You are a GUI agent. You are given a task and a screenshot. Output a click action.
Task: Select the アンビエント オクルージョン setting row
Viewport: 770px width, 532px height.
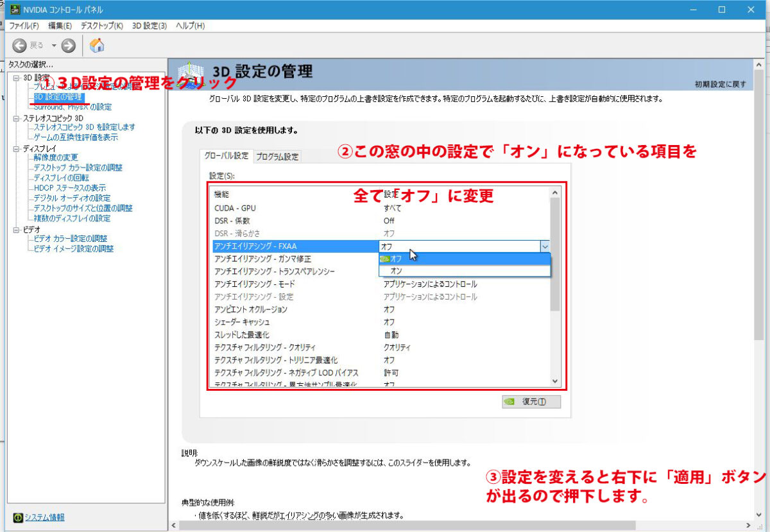[251, 309]
